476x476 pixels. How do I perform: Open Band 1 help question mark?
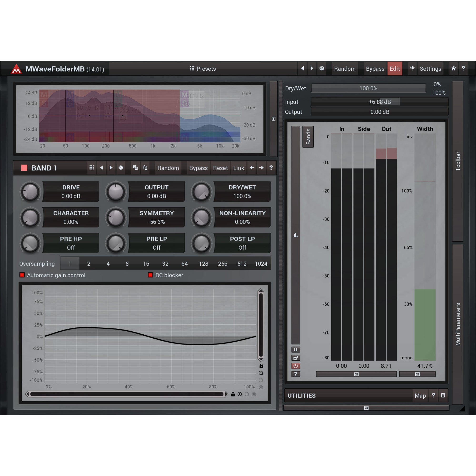coord(271,168)
